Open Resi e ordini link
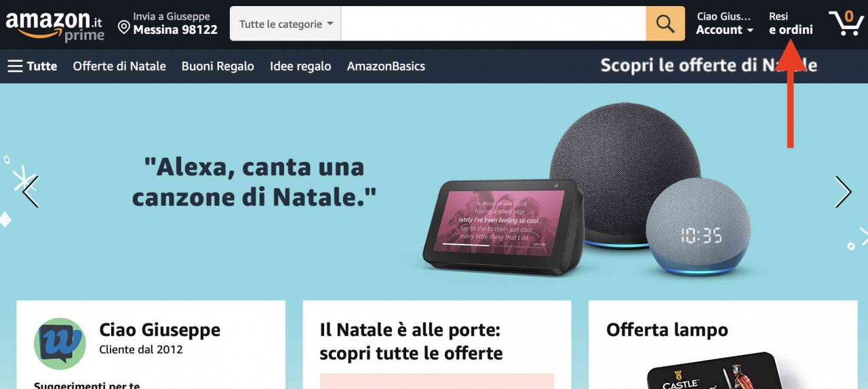The image size is (868, 389). coord(791,23)
